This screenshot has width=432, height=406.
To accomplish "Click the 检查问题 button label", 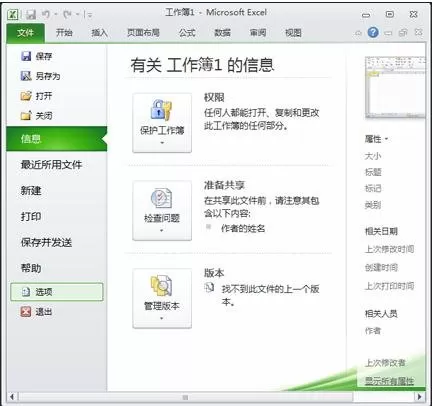I will pyautogui.click(x=162, y=218).
